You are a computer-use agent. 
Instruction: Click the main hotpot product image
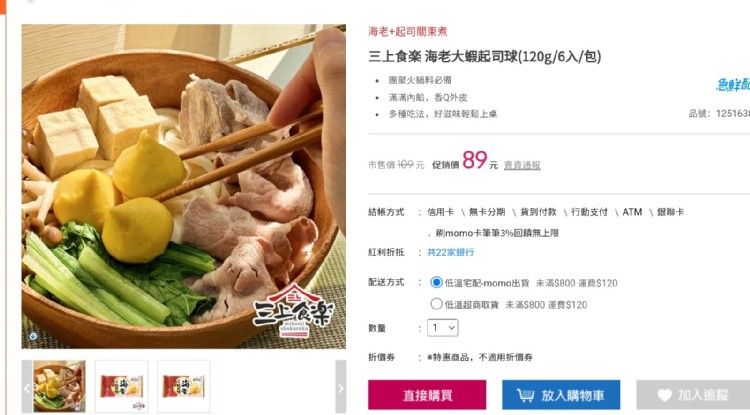coord(184,186)
